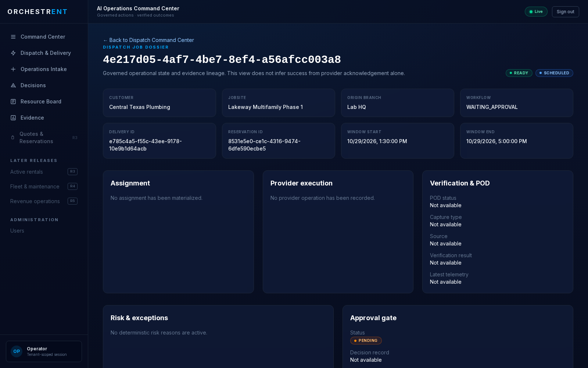Image resolution: width=588 pixels, height=368 pixels.
Task: Select Fleet & maintenance item
Action: tap(44, 187)
